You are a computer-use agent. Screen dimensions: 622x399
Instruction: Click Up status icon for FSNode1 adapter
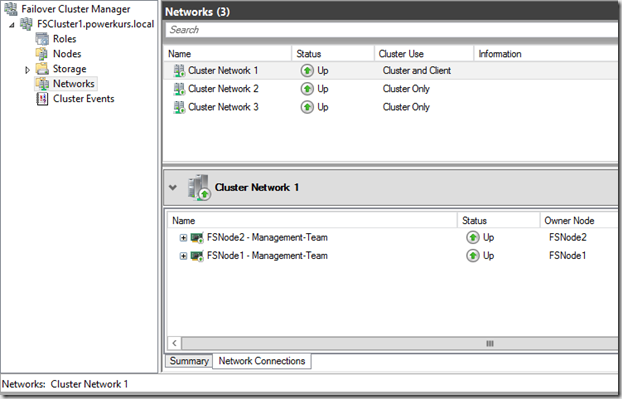472,256
